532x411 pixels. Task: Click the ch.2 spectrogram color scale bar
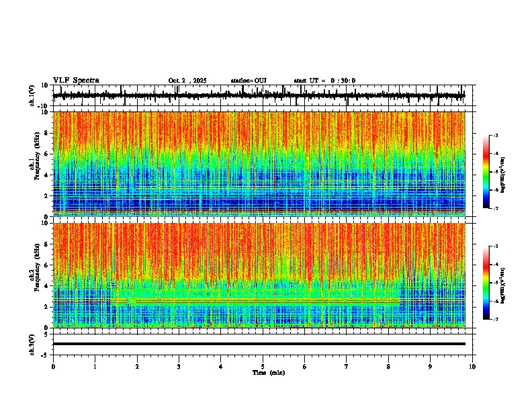point(486,283)
